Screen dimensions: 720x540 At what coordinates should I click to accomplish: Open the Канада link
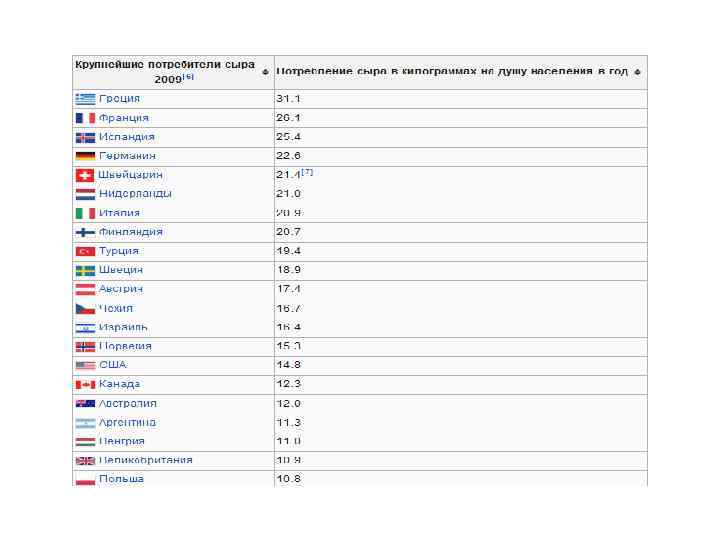(119, 384)
